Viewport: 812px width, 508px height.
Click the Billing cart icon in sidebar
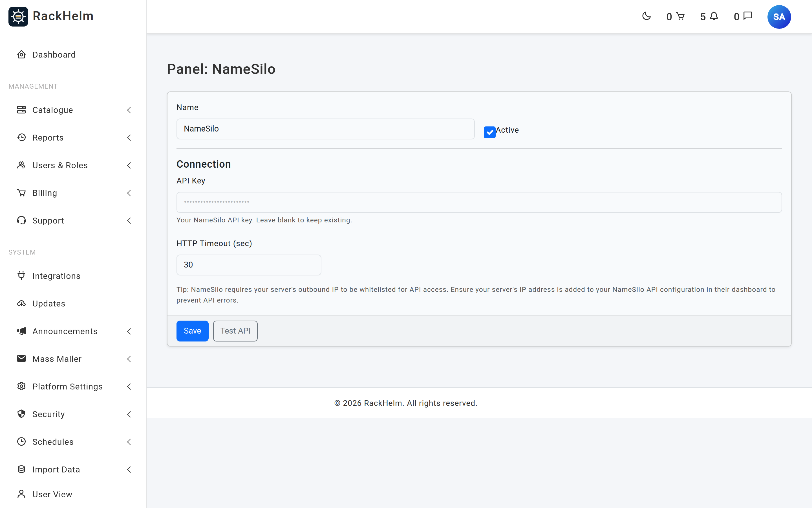(21, 193)
